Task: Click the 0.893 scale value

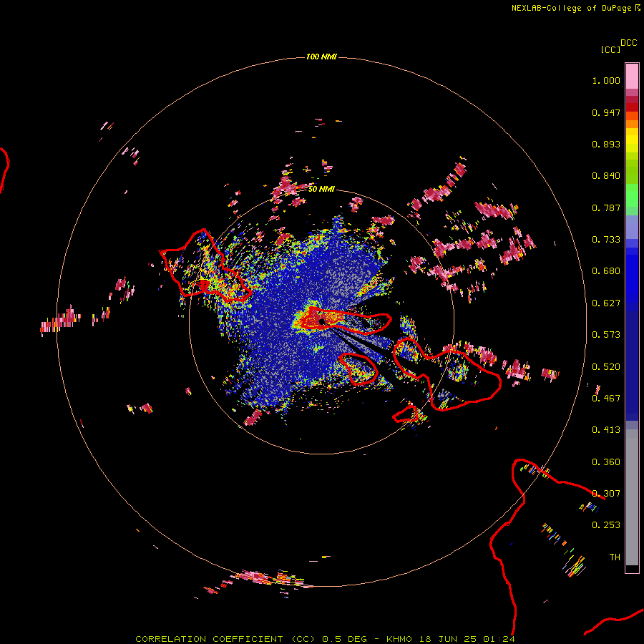Action: pyautogui.click(x=606, y=144)
